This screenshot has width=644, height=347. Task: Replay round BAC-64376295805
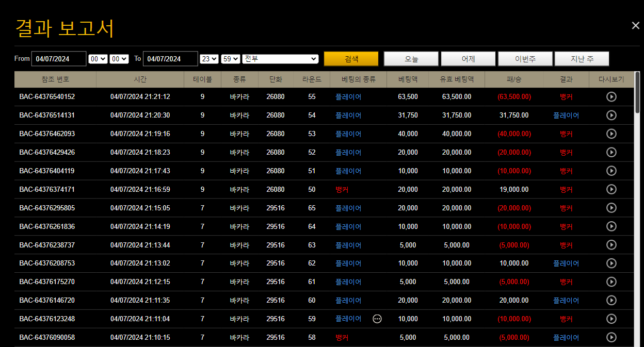pos(611,208)
